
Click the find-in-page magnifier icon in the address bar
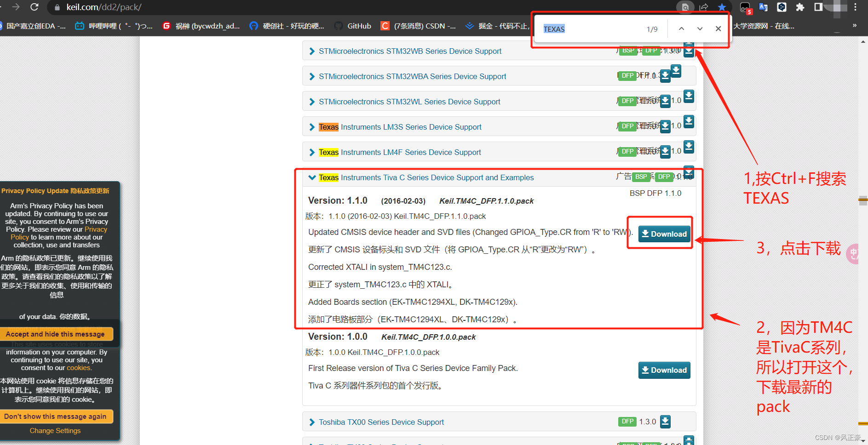coord(685,7)
